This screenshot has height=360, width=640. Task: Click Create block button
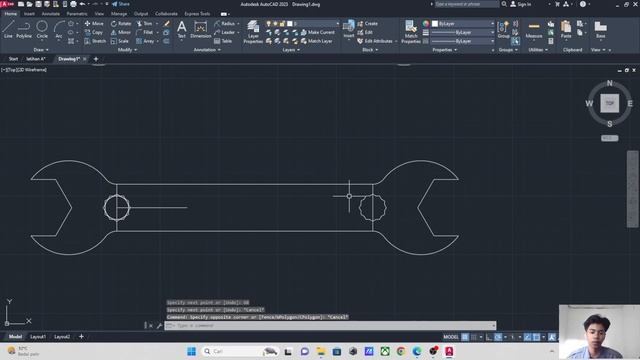(x=367, y=24)
